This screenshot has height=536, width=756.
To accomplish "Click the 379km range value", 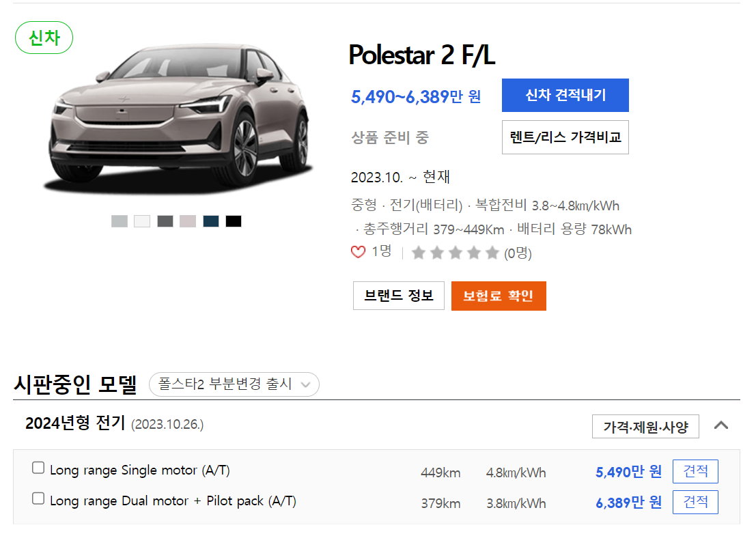I will [440, 504].
